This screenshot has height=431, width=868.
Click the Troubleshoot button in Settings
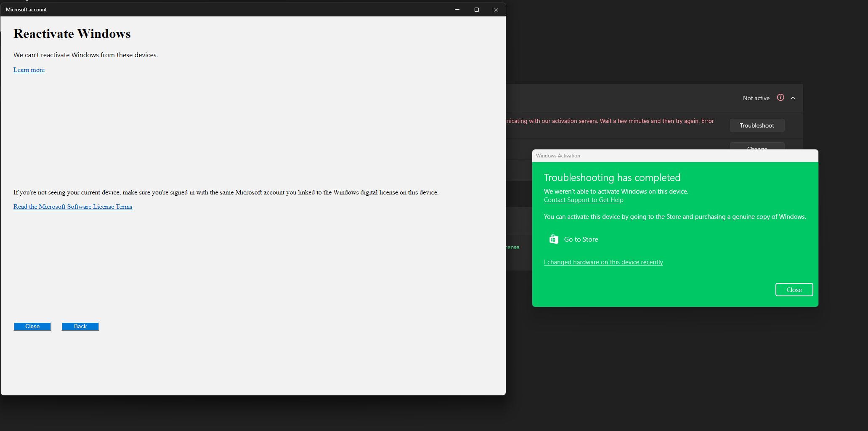point(757,125)
